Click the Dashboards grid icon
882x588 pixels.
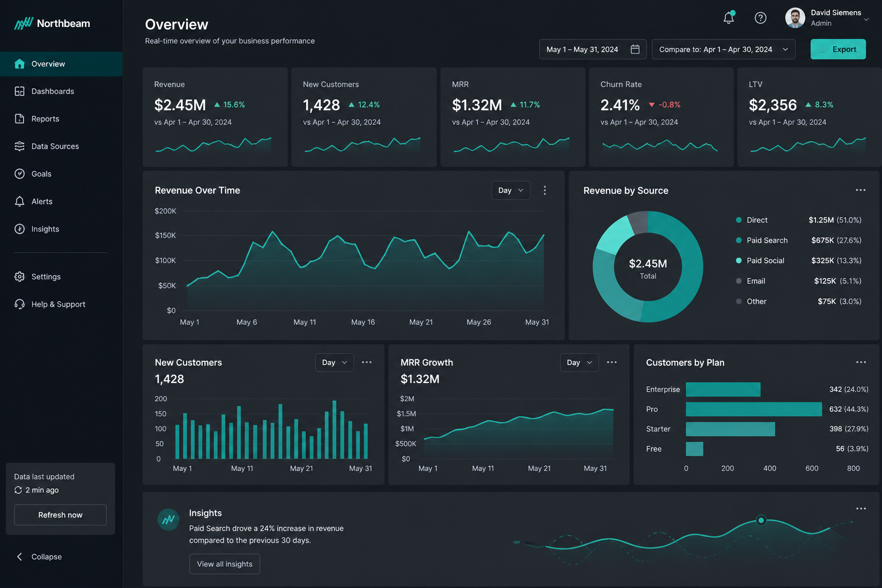coord(20,91)
